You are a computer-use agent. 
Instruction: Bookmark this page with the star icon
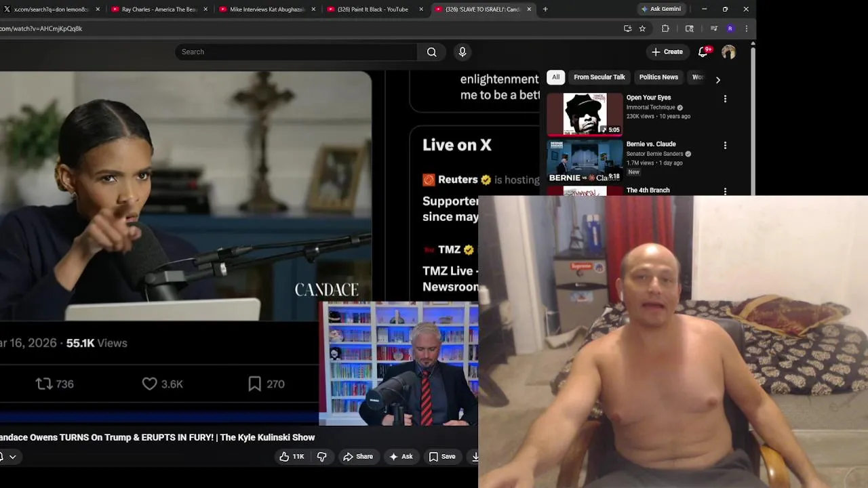[642, 28]
